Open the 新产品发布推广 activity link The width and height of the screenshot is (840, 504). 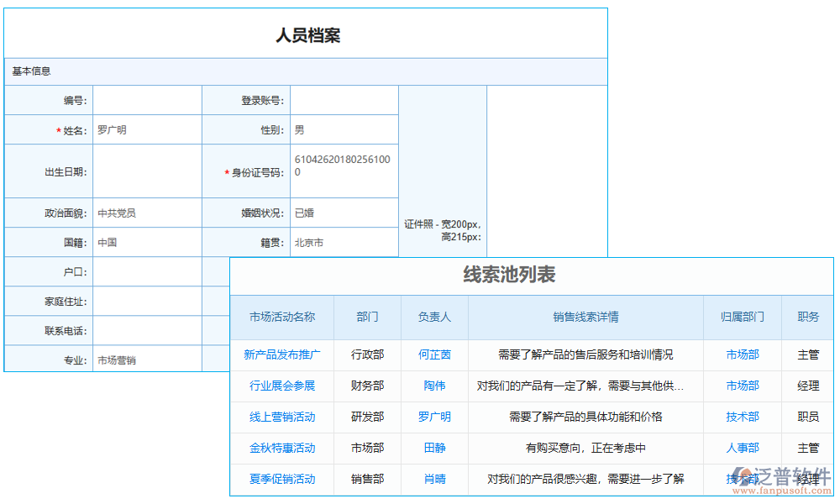[282, 354]
